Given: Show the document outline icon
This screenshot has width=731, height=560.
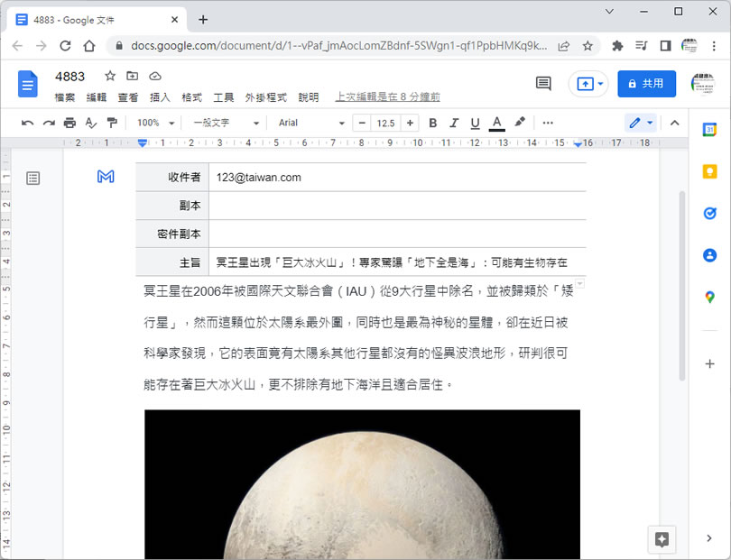Looking at the screenshot, I should (x=33, y=179).
